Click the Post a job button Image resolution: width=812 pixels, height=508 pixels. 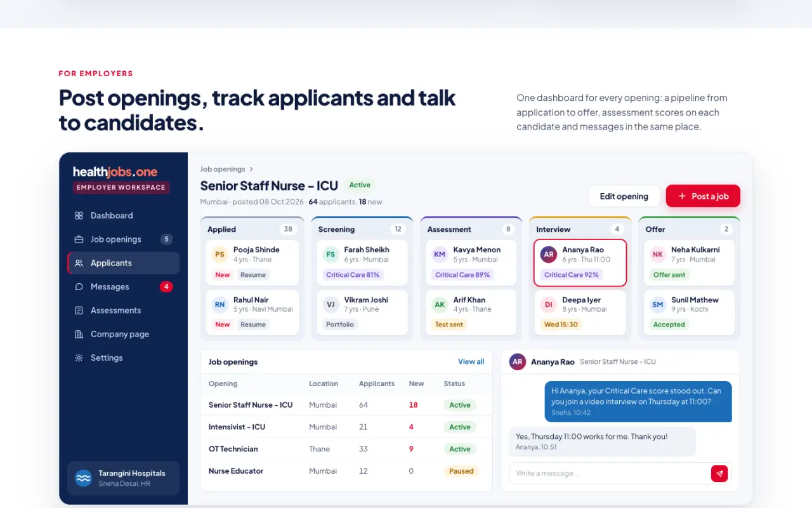[703, 196]
